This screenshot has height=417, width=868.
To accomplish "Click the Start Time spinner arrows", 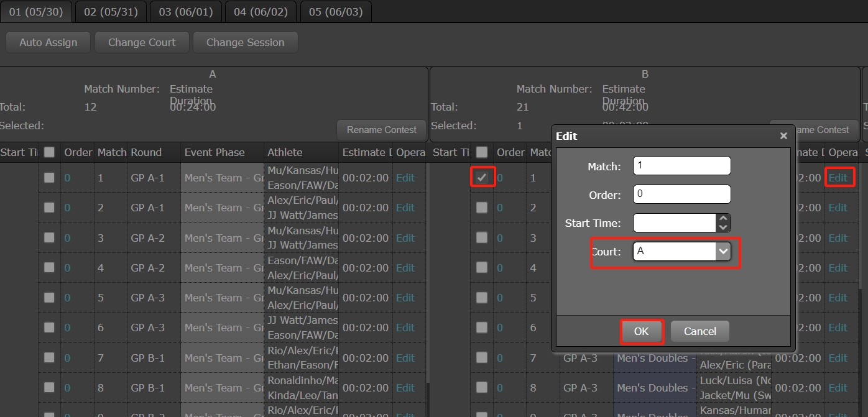I will pyautogui.click(x=723, y=222).
